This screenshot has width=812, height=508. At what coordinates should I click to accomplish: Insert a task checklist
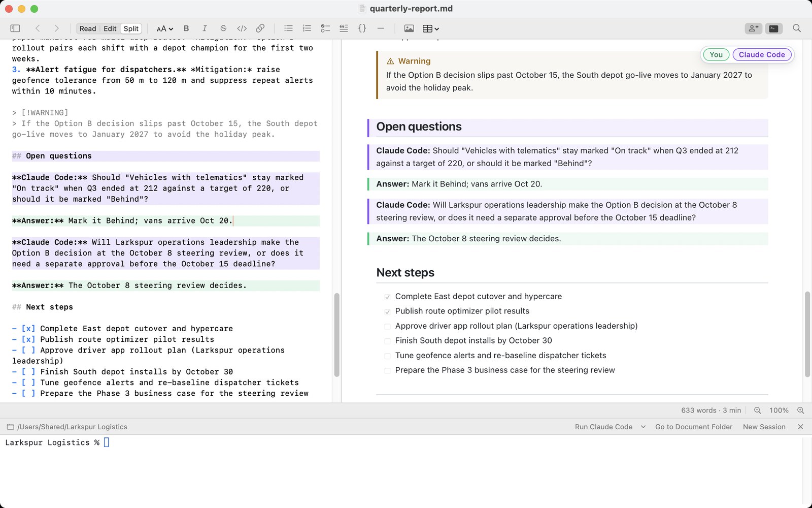(x=325, y=28)
